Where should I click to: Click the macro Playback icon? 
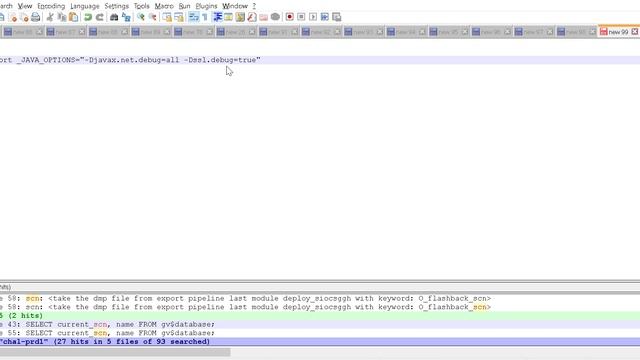click(313, 17)
